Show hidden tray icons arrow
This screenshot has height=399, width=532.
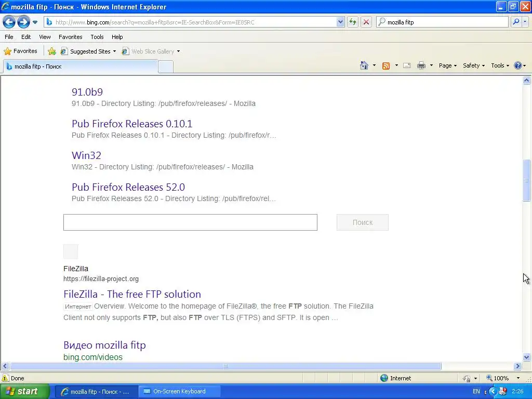493,392
